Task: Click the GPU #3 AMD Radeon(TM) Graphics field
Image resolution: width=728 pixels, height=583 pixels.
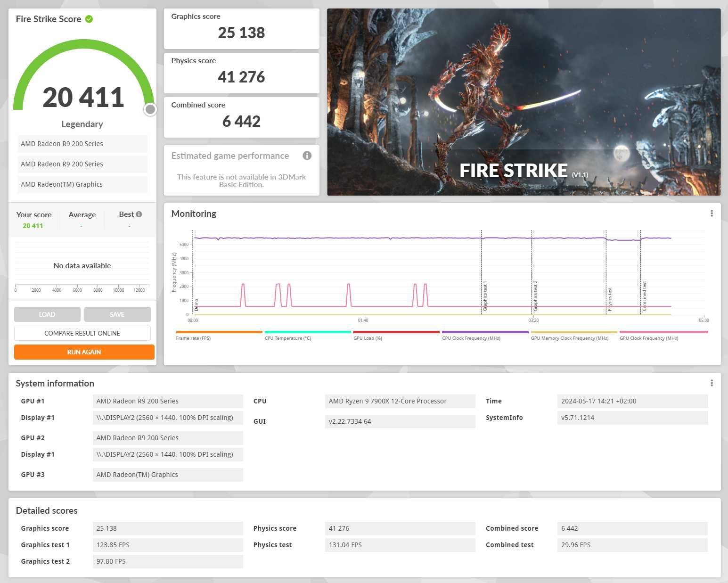Action: 168,475
